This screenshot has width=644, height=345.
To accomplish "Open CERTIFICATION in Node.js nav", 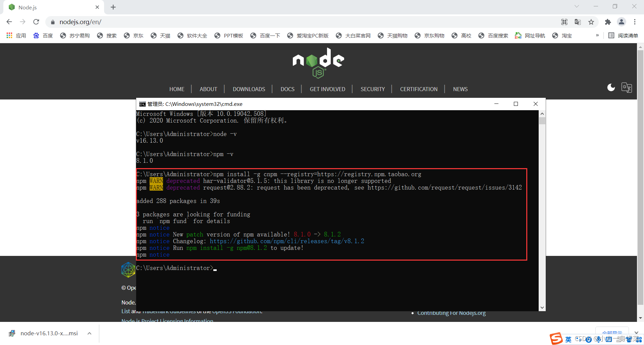I will 419,89.
